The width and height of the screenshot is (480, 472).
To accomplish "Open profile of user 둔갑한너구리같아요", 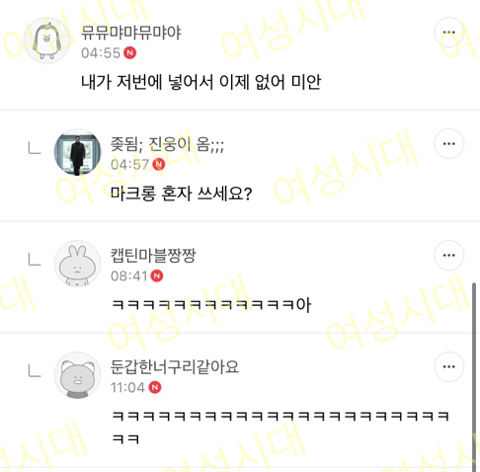I will [175, 367].
